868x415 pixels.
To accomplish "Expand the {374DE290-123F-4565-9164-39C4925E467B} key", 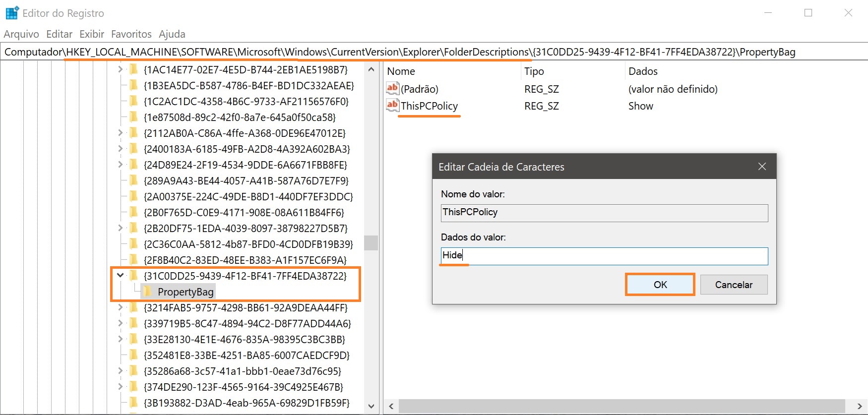I will coord(120,387).
